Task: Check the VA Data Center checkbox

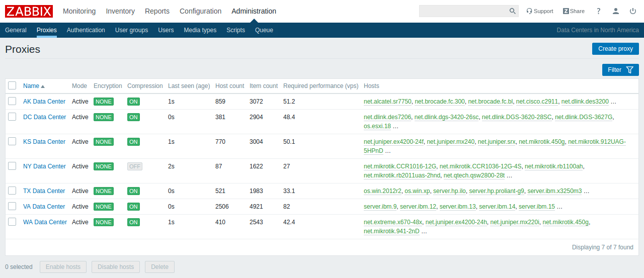Action: [12, 206]
